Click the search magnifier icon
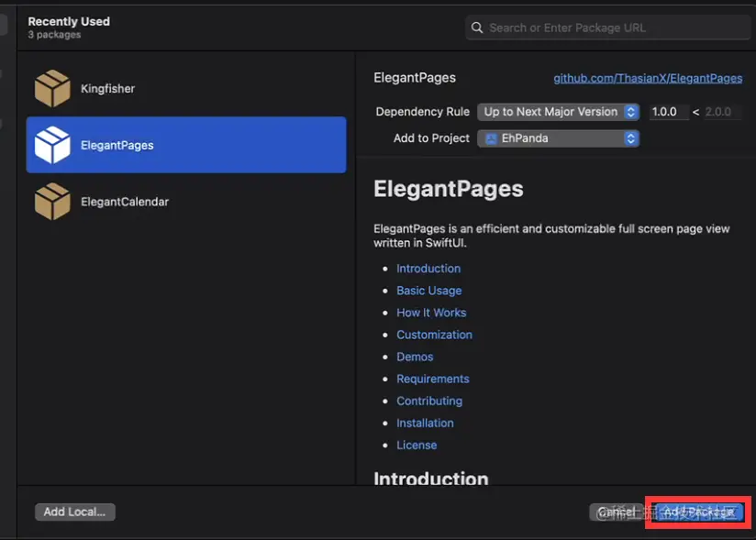Screen dimensions: 756x540 coord(477,28)
